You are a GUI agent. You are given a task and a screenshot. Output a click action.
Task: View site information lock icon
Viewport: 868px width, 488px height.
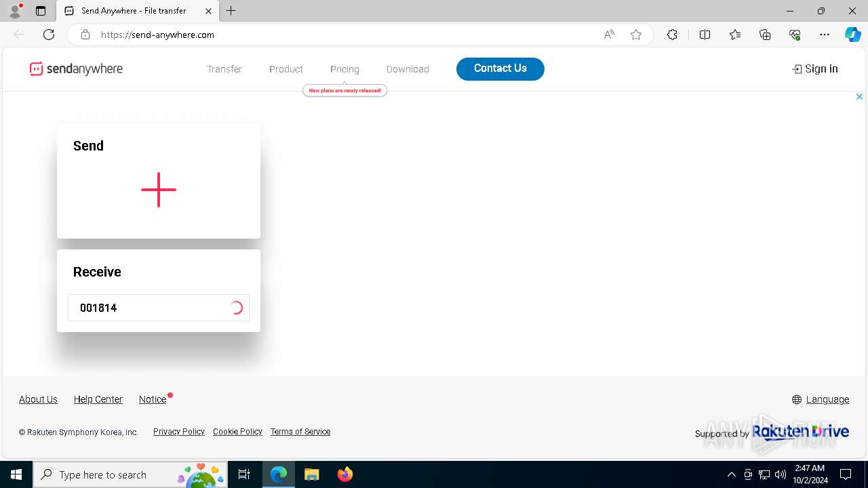(x=85, y=35)
